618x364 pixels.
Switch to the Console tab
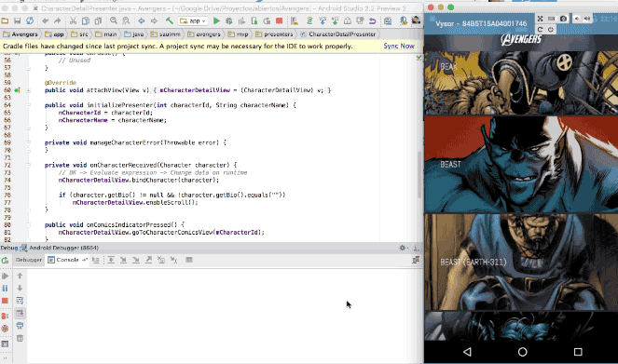click(x=67, y=260)
